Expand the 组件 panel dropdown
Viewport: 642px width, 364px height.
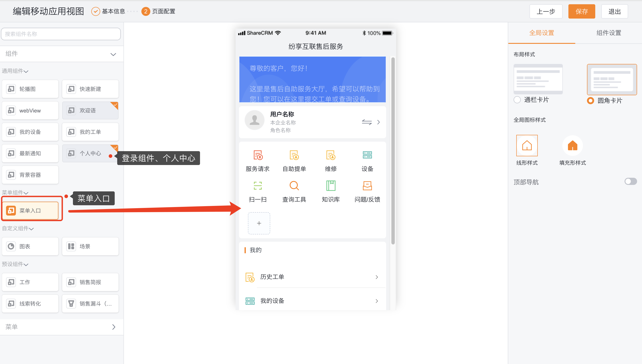pos(113,55)
